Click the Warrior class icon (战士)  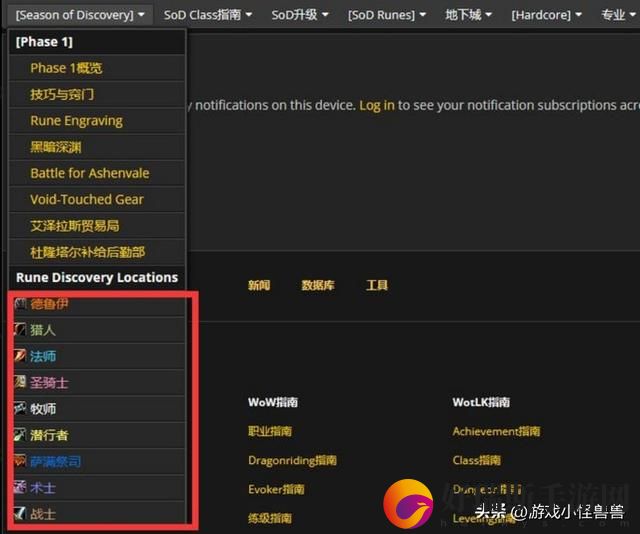tap(20, 513)
